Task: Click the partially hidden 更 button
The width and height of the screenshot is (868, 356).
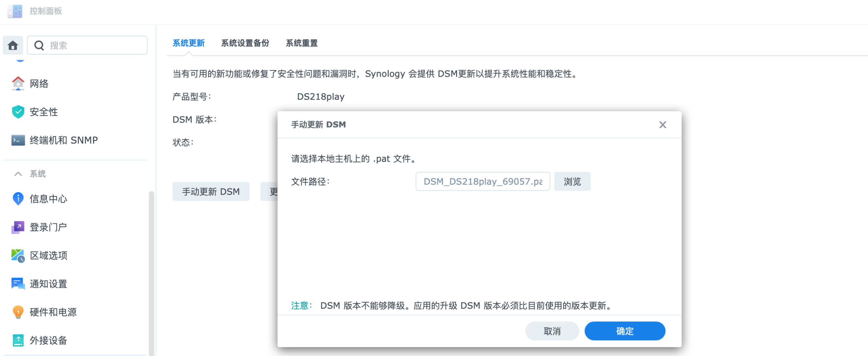Action: click(x=269, y=191)
